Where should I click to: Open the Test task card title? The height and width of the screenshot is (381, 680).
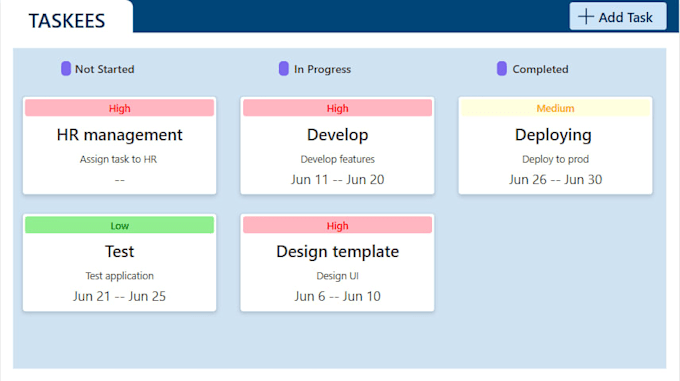point(119,251)
